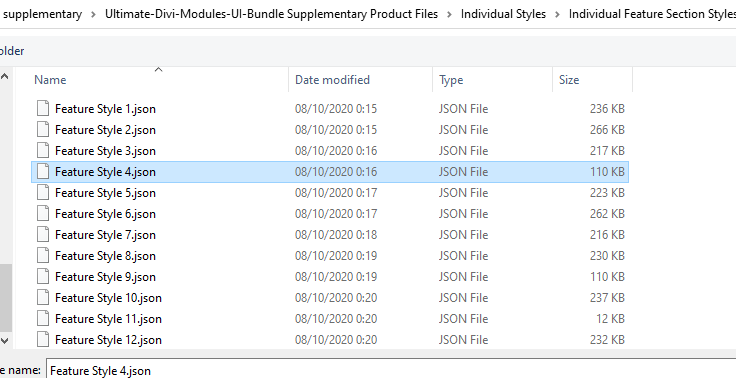736x378 pixels.
Task: Click the scrollbar down arrow
Action: (5, 340)
